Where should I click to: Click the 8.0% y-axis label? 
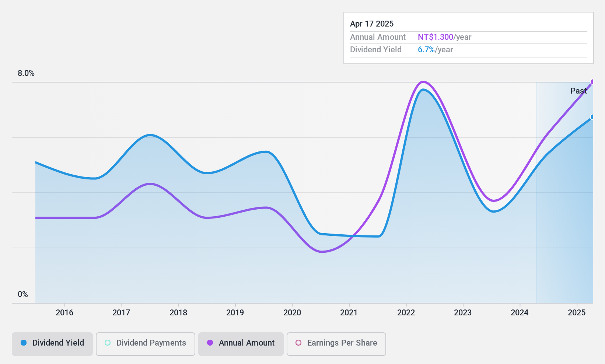coord(26,73)
